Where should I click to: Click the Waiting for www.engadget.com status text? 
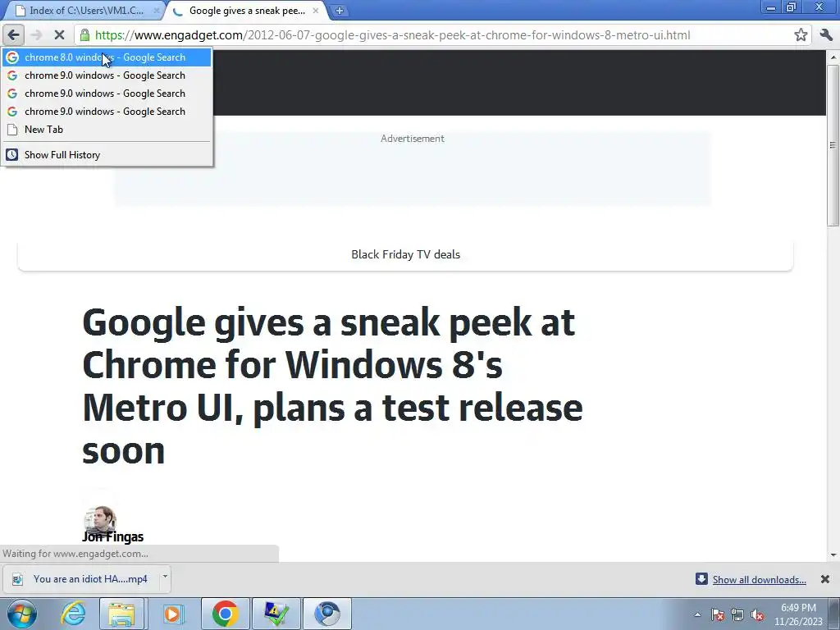[75, 554]
